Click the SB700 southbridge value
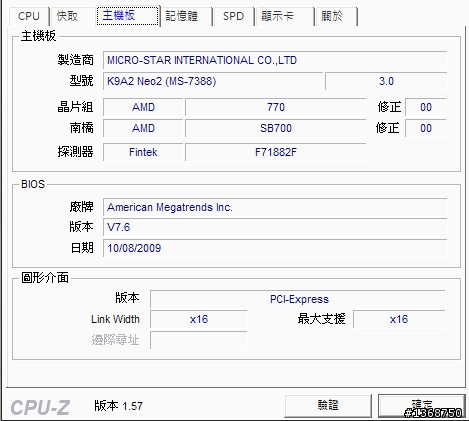 click(276, 128)
